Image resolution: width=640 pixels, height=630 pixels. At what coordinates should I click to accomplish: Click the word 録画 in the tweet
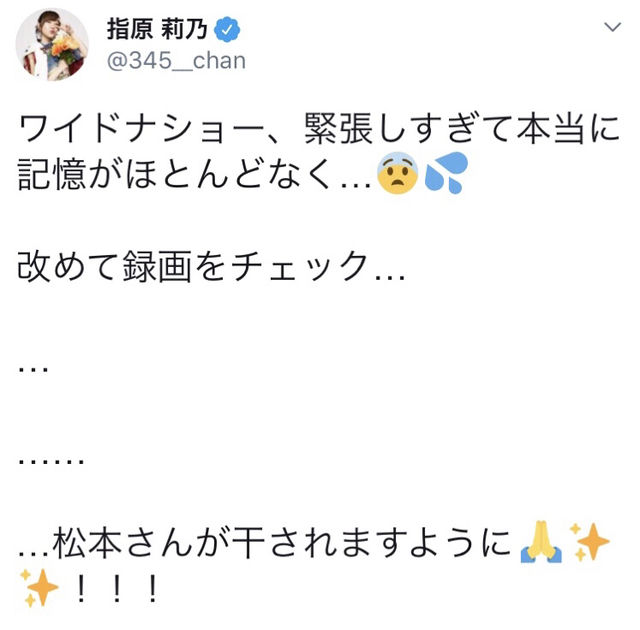(x=157, y=266)
